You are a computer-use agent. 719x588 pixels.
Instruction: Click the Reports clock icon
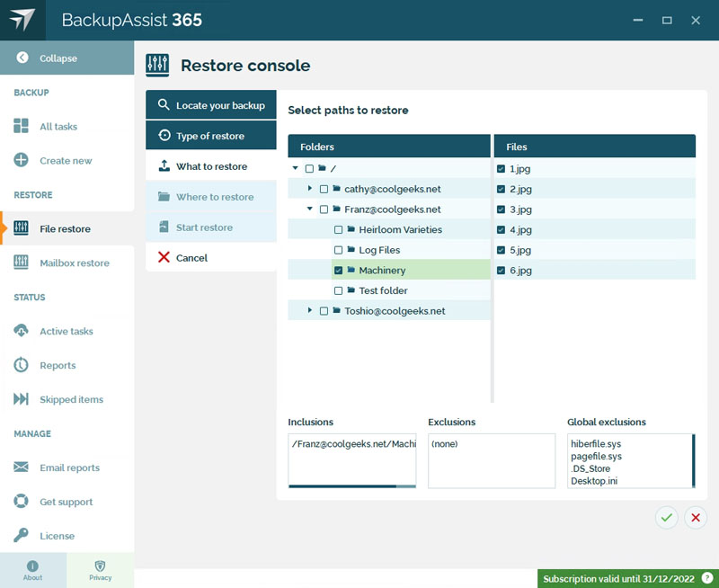pyautogui.click(x=21, y=365)
